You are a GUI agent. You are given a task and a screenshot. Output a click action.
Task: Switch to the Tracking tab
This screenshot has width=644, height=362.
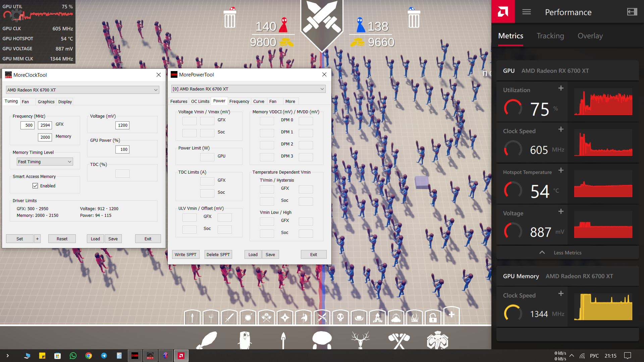tap(550, 36)
